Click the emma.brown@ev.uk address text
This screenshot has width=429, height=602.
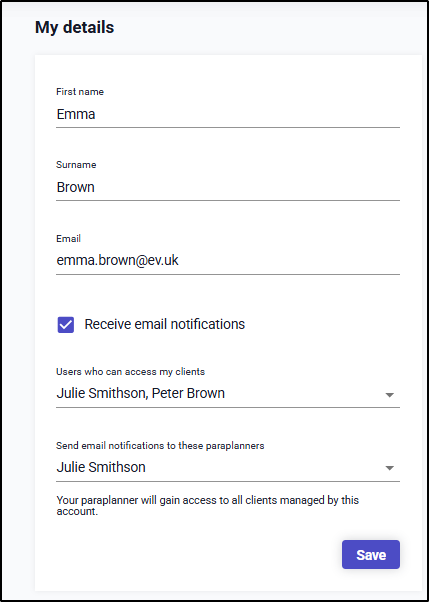click(118, 261)
